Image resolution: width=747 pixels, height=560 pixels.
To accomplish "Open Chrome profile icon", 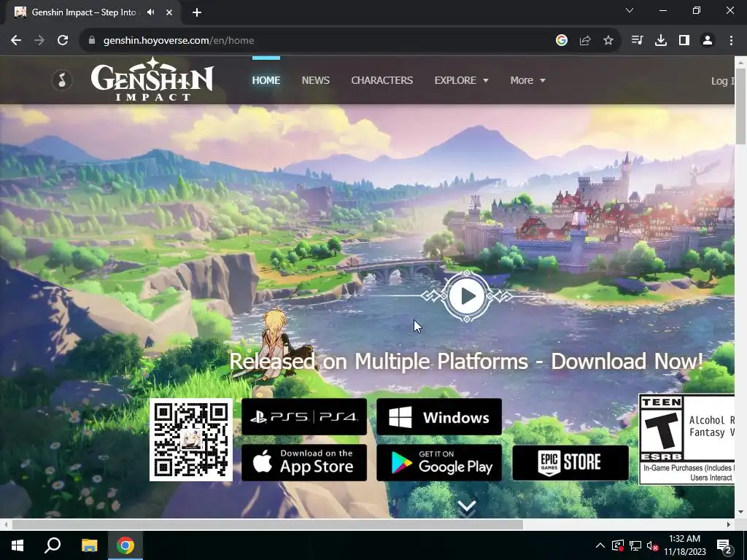I will pyautogui.click(x=708, y=41).
